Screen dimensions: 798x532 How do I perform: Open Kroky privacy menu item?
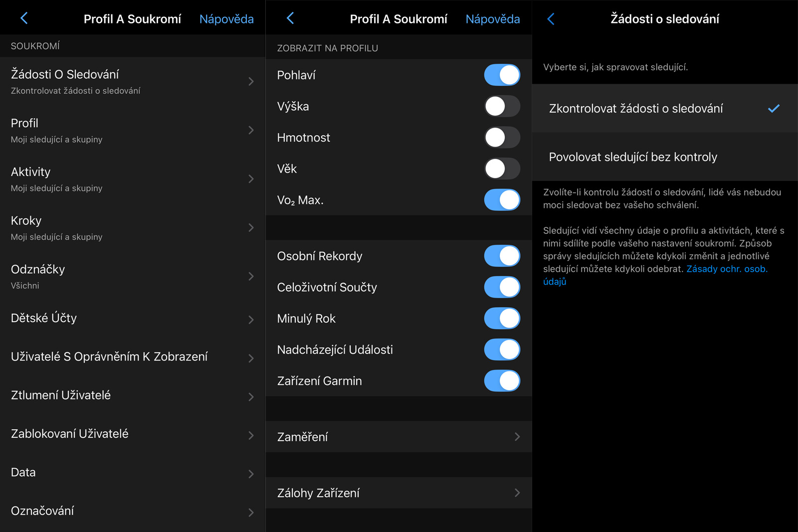click(133, 228)
